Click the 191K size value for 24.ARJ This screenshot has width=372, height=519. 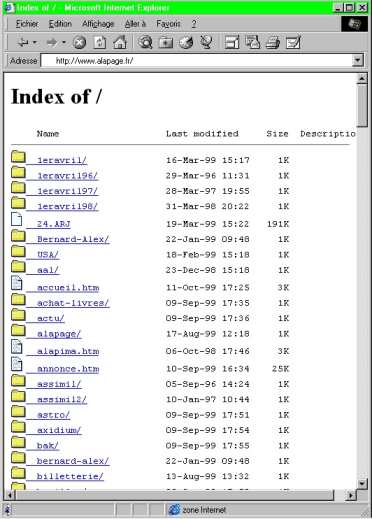coord(278,224)
